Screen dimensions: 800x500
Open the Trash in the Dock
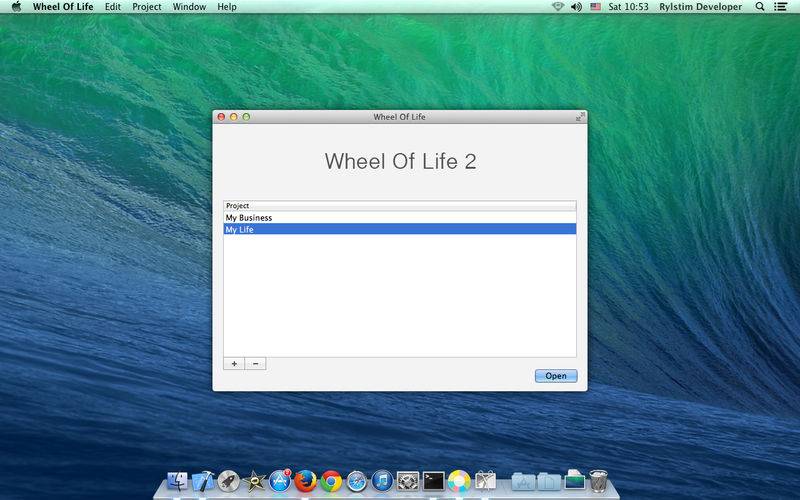tap(598, 481)
